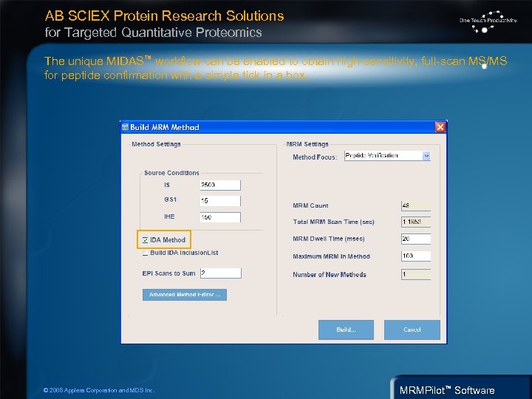This screenshot has width=532, height=399.
Task: Click the MRM Count value field
Action: (x=415, y=205)
